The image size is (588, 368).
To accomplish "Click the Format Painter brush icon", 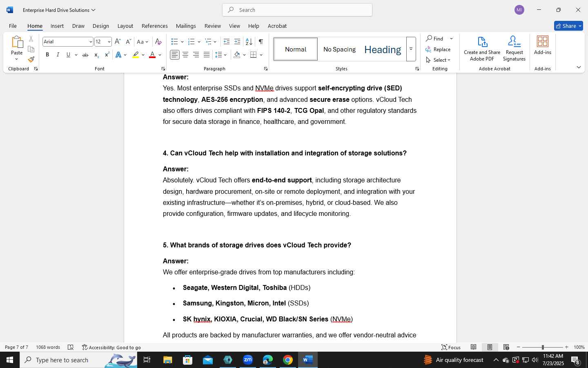I will (31, 59).
